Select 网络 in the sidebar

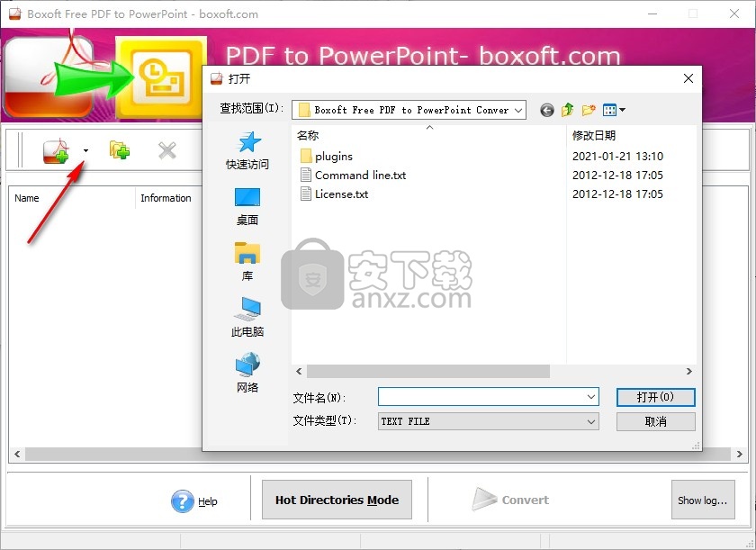(x=247, y=373)
